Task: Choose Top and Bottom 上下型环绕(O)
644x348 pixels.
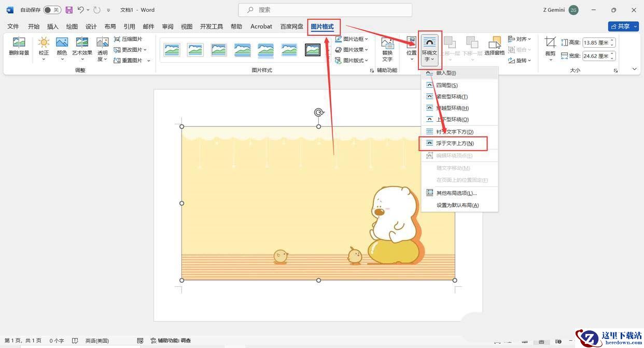Action: click(x=459, y=119)
